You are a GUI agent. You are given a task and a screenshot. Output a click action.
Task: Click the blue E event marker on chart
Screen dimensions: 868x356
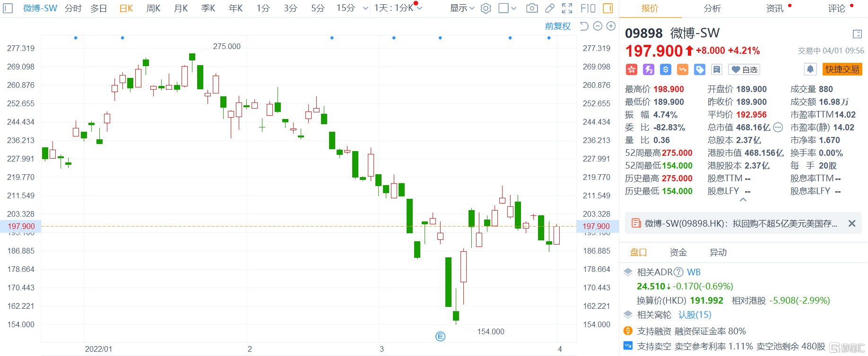tap(440, 336)
